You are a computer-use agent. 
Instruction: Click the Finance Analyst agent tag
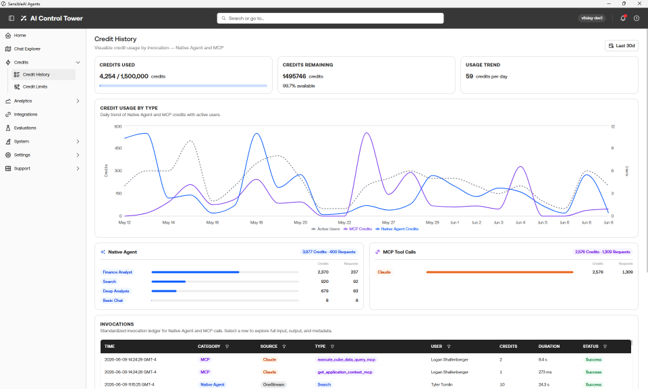pyautogui.click(x=117, y=272)
